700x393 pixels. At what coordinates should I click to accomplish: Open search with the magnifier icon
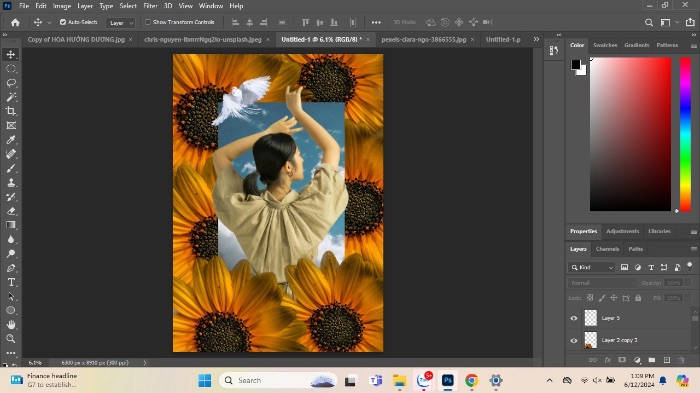[x=649, y=22]
